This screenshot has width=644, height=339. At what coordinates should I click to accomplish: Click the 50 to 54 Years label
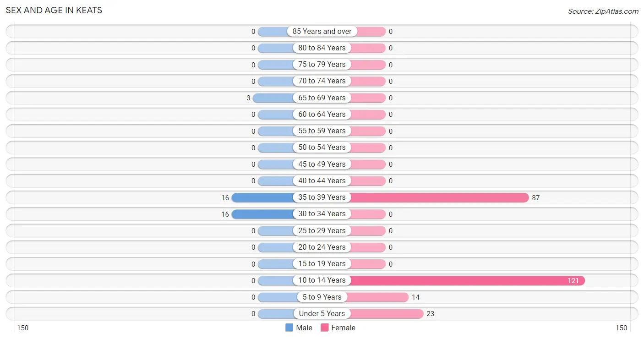[x=322, y=148]
